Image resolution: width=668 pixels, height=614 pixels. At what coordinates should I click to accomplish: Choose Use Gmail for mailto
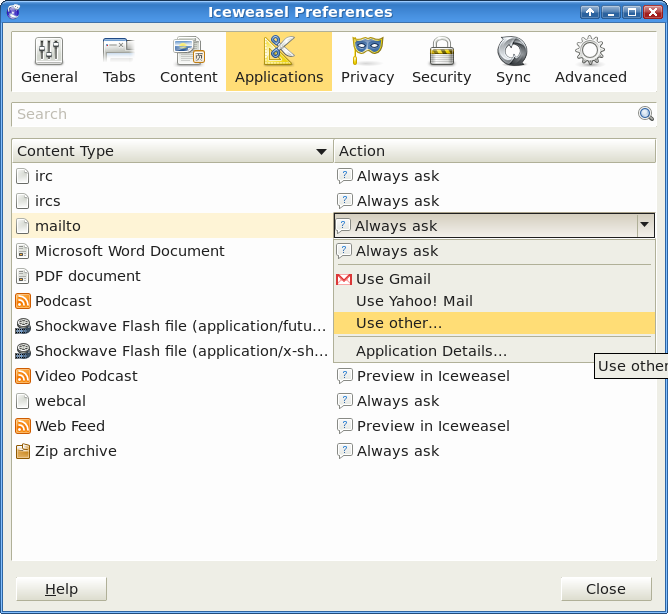tap(494, 279)
